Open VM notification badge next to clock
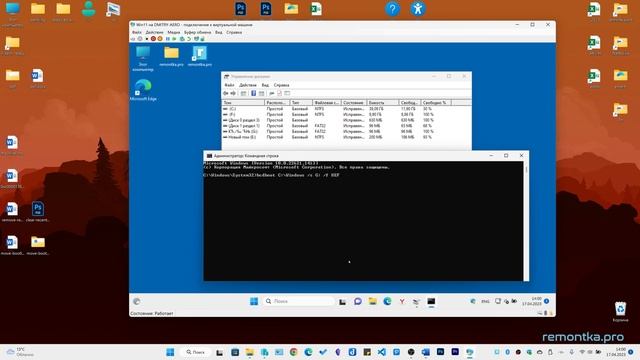This screenshot has height=360, width=640. pos(547,301)
